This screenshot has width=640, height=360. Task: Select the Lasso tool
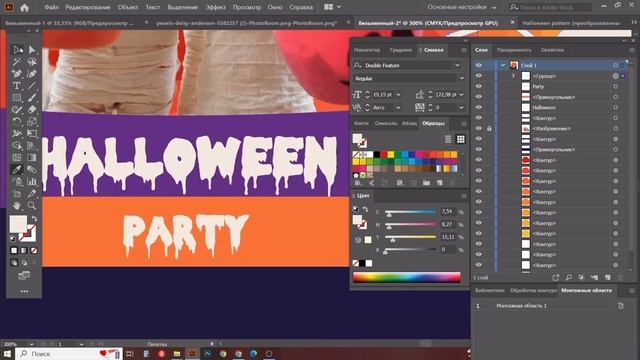[32, 62]
